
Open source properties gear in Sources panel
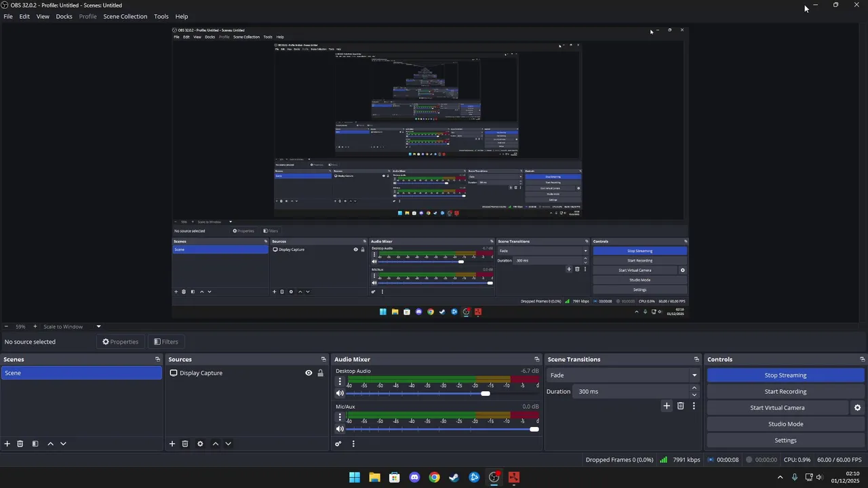[200, 444]
